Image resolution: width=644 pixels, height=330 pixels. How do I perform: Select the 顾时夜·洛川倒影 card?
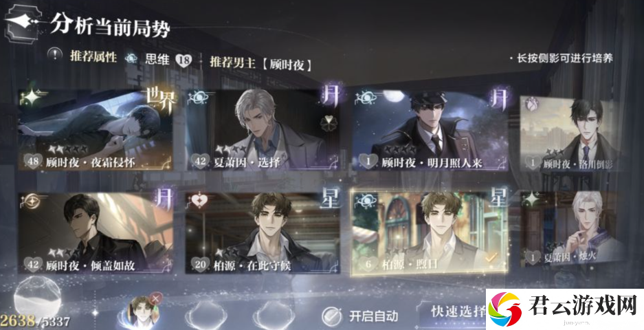pyautogui.click(x=570, y=133)
